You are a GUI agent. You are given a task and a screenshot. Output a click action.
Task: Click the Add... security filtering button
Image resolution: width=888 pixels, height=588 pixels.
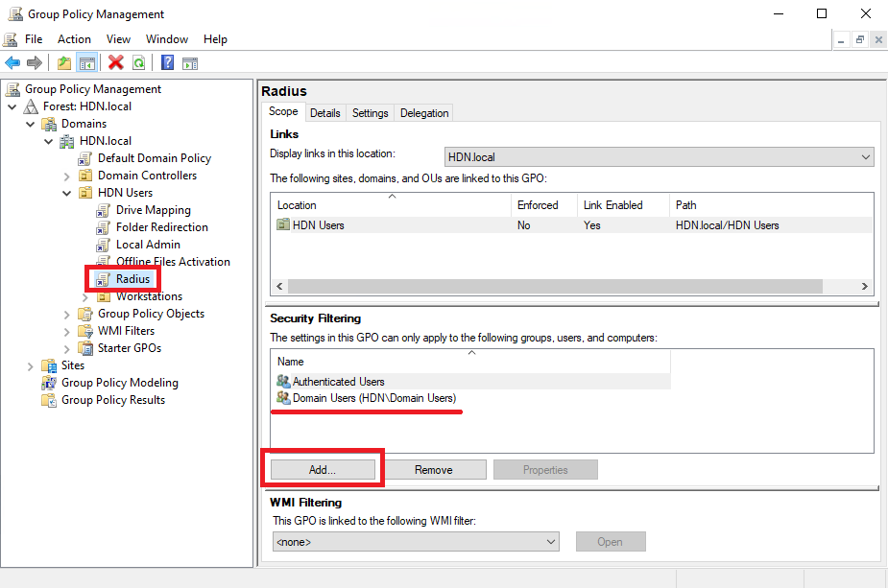[x=323, y=470]
